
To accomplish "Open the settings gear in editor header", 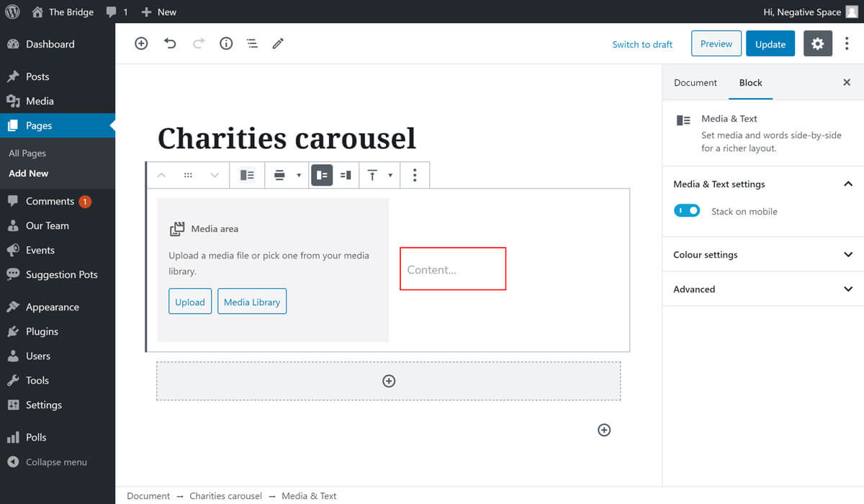I will pos(817,44).
